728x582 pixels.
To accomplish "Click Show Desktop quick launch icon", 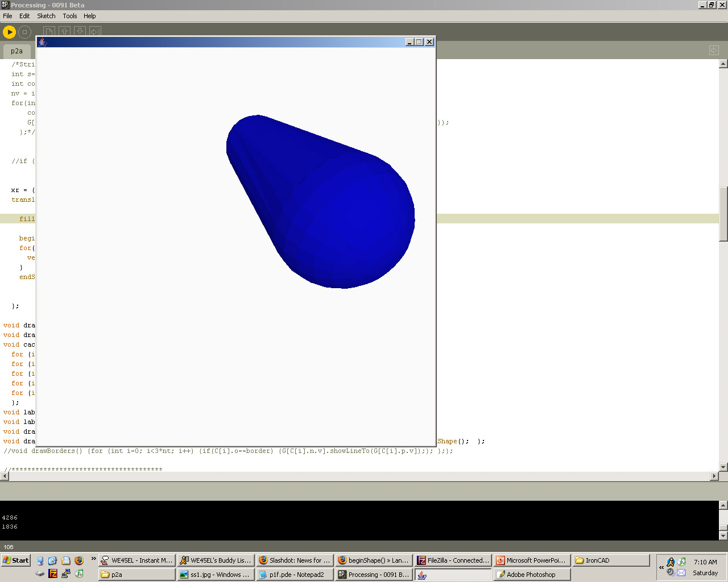I will (x=40, y=560).
